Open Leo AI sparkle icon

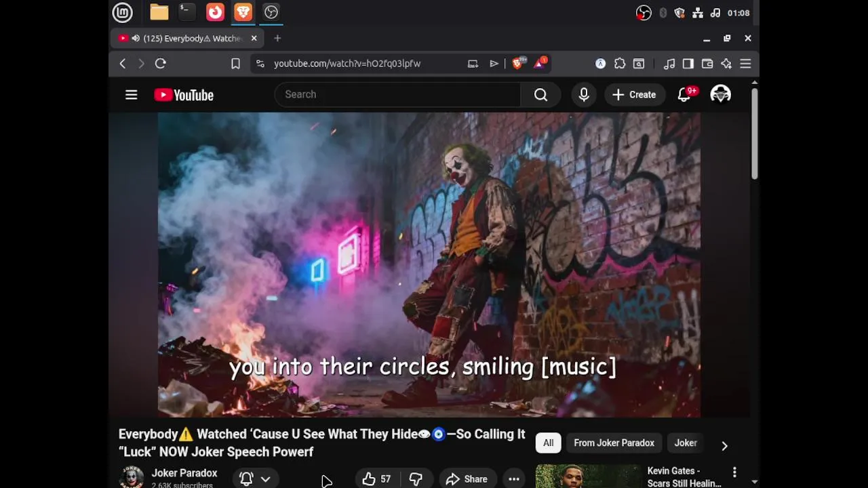click(726, 64)
